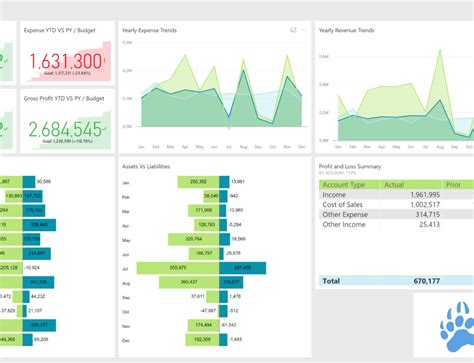Click the Total row label
Viewport: 474px width, 363px height.
pyautogui.click(x=331, y=281)
